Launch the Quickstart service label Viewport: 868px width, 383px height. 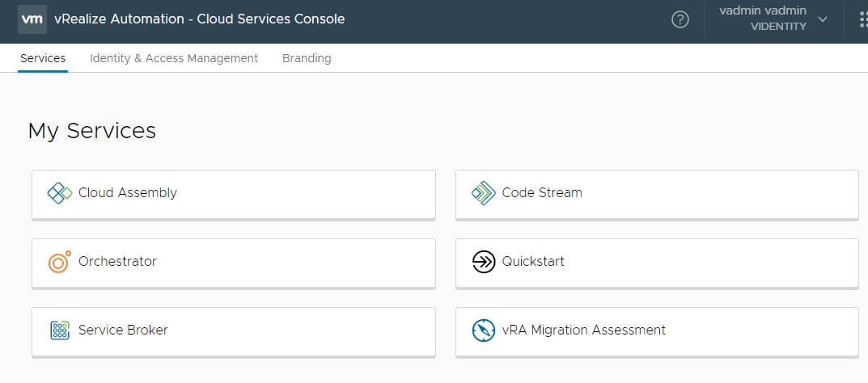(533, 262)
